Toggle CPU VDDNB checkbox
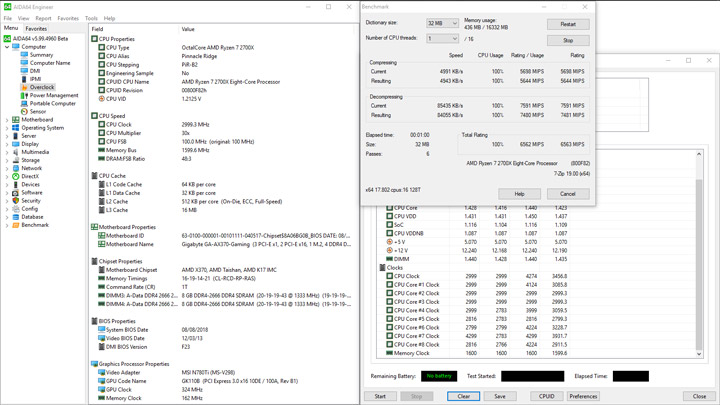This screenshot has height=405, width=720. [x=389, y=233]
